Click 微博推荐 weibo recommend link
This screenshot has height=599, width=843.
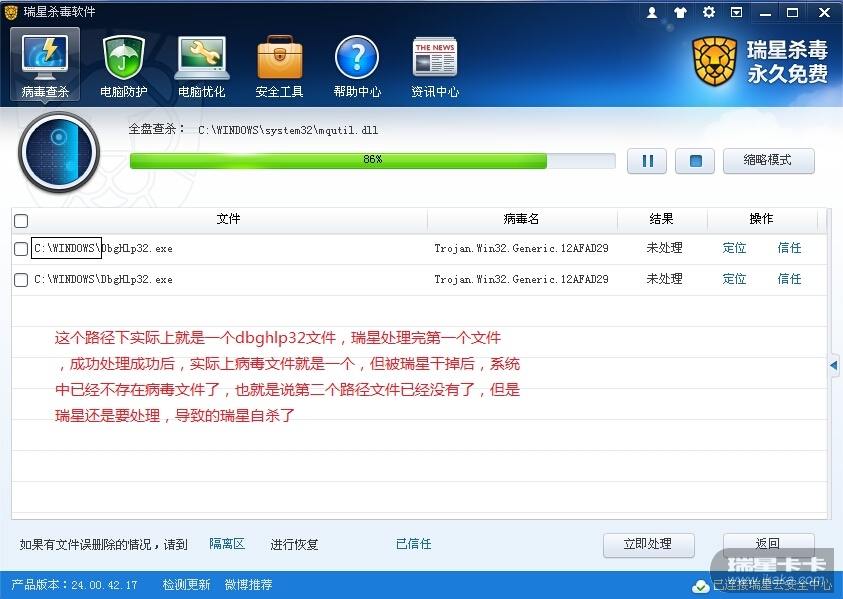(x=248, y=584)
